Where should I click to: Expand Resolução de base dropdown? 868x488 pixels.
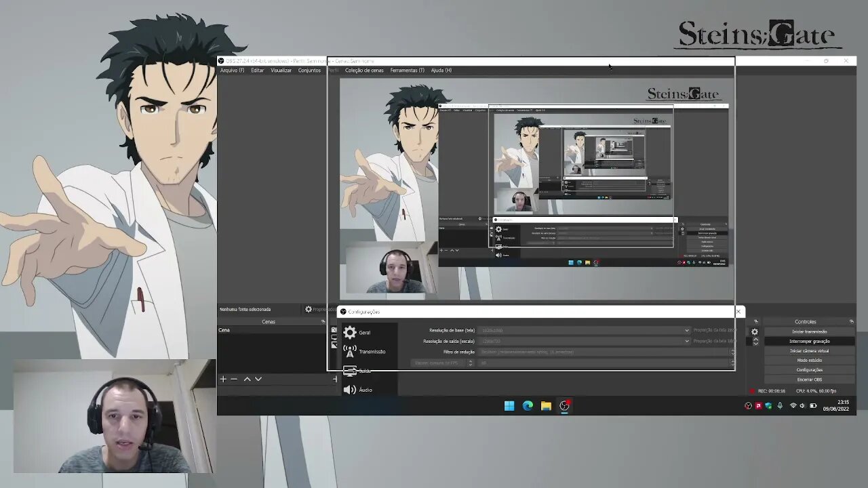click(x=686, y=330)
